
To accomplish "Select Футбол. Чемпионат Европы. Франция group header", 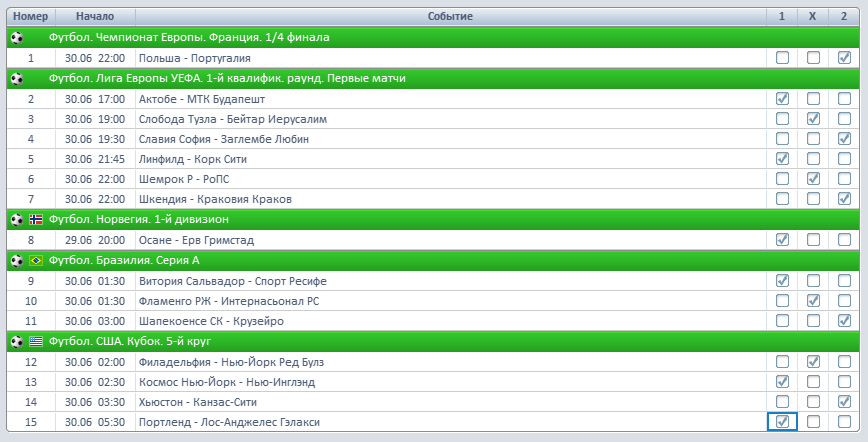I will pyautogui.click(x=433, y=38).
